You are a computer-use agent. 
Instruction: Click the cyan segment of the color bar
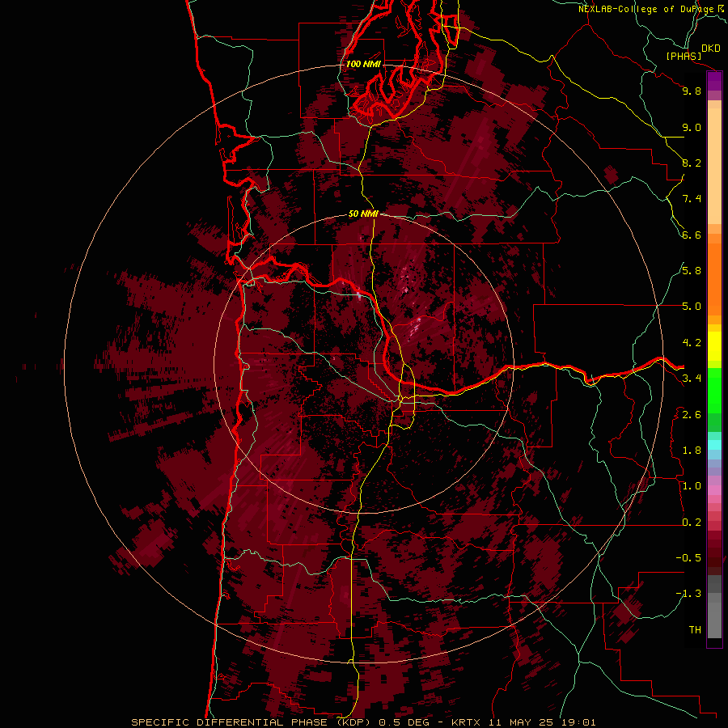(x=714, y=445)
